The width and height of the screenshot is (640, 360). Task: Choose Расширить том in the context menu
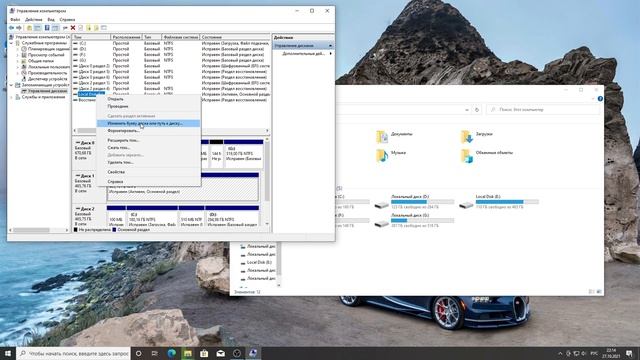tap(149, 140)
